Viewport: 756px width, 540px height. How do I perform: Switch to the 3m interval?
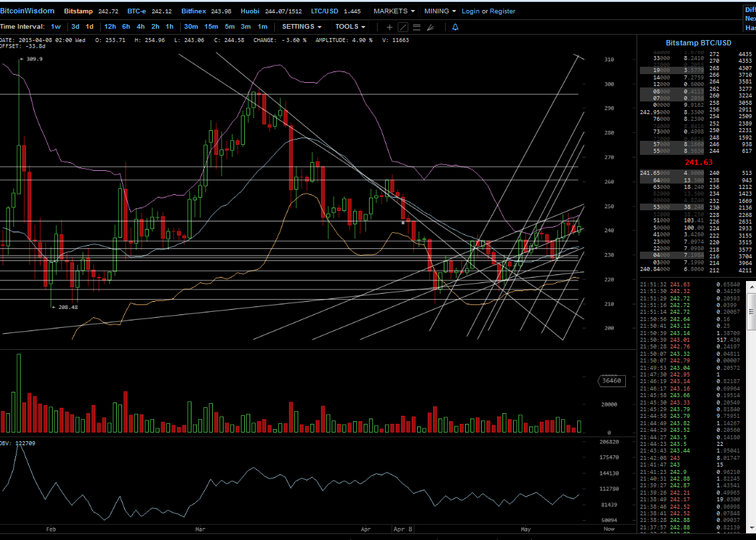[246, 27]
